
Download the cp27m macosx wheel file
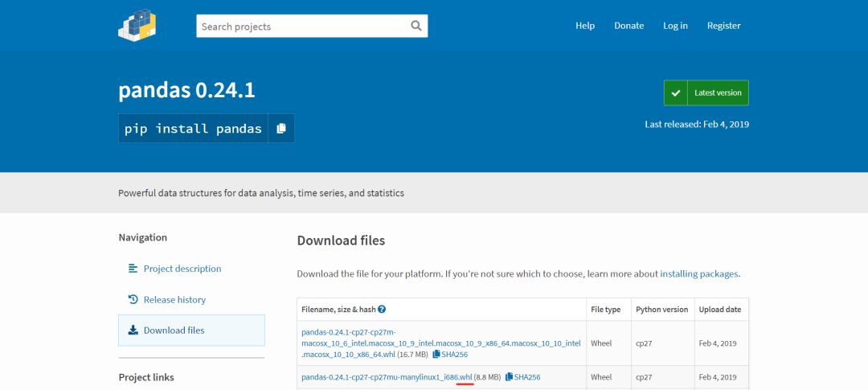click(441, 343)
